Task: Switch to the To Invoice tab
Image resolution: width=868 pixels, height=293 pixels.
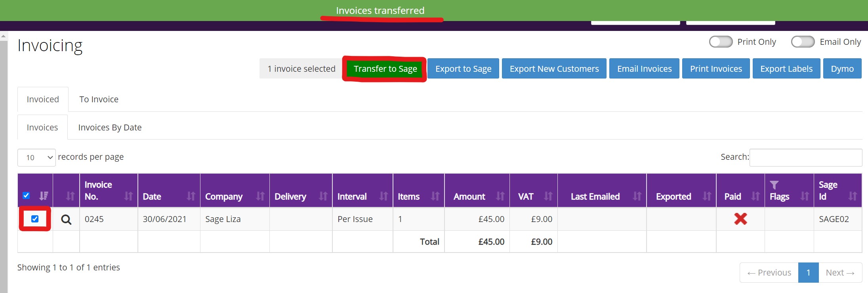Action: pyautogui.click(x=99, y=99)
